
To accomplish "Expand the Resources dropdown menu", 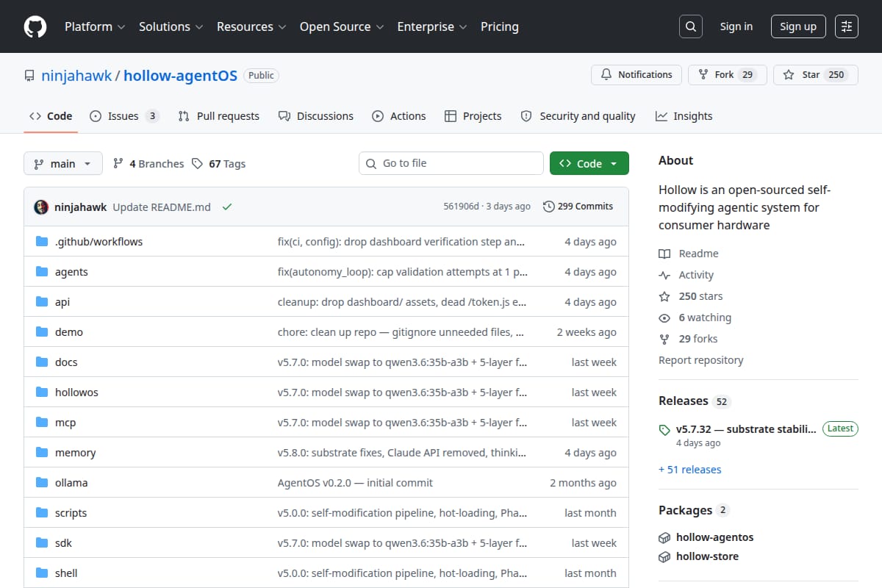I will [x=251, y=26].
